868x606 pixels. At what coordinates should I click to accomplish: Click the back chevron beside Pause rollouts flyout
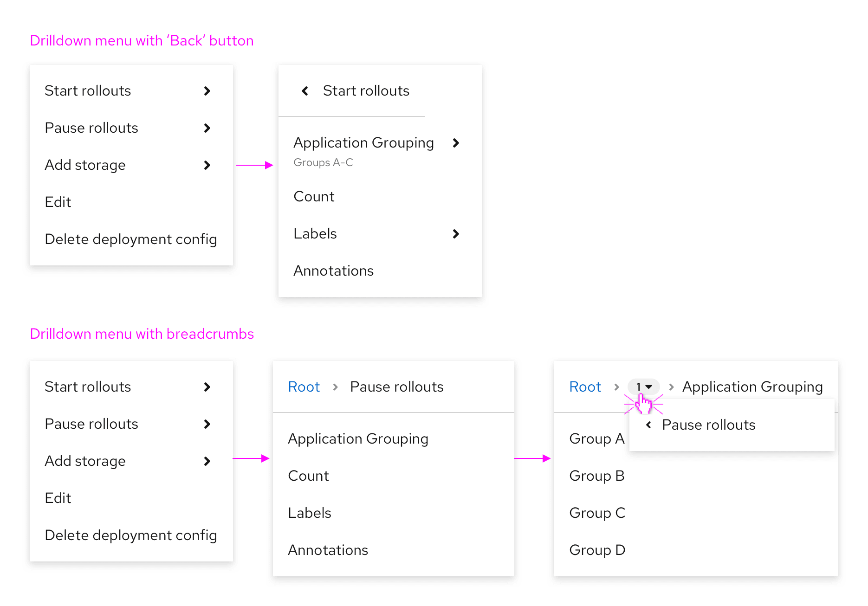click(x=648, y=425)
